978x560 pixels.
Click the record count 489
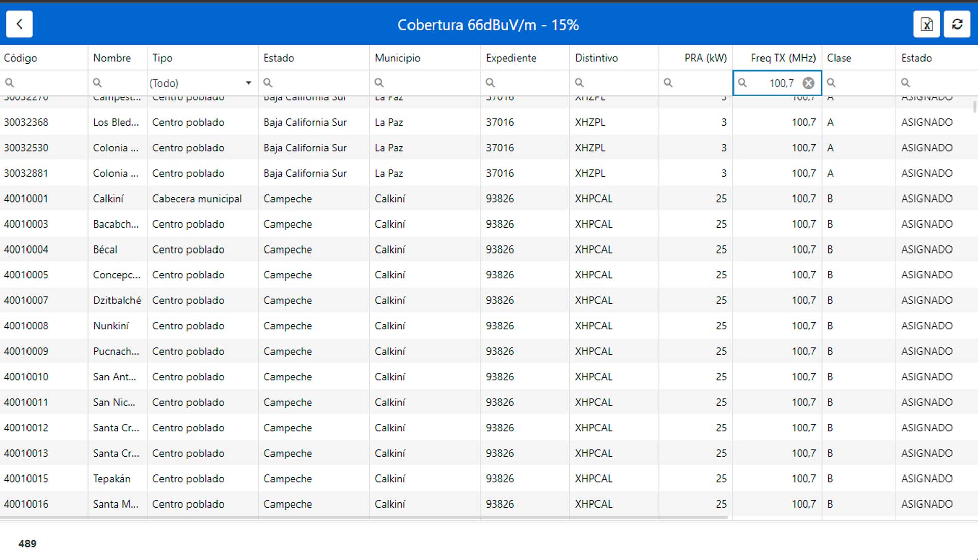(x=28, y=544)
